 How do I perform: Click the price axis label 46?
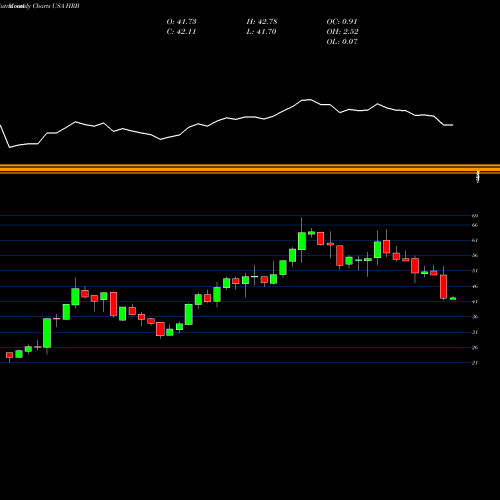(475, 286)
